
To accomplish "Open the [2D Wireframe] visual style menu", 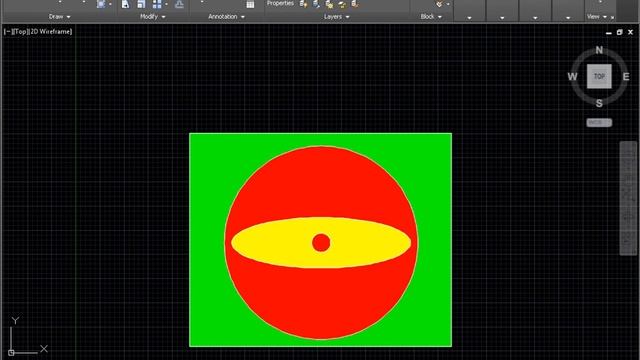I will click(51, 31).
